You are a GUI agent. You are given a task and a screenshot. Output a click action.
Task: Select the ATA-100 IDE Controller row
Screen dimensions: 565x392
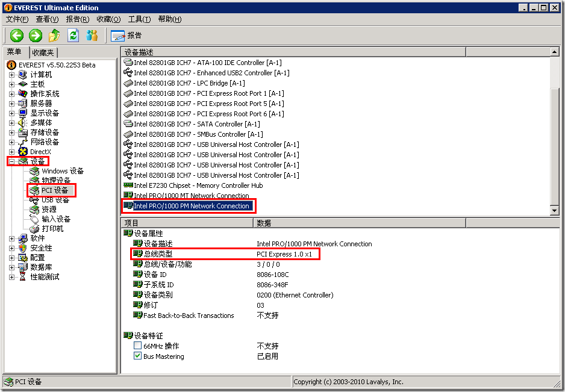point(202,63)
